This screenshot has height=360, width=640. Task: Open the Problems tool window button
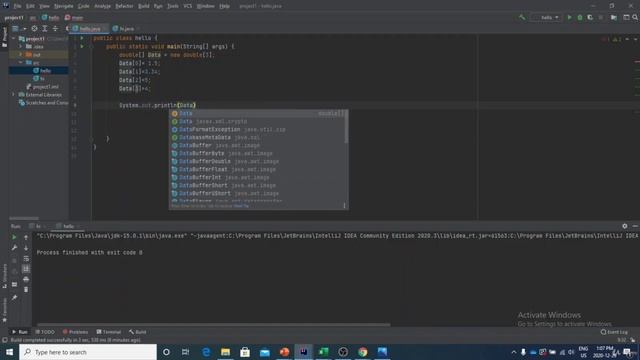coord(76,332)
